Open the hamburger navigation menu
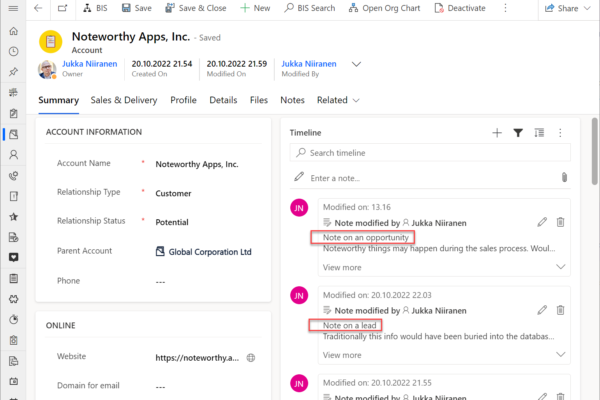 coord(13,8)
